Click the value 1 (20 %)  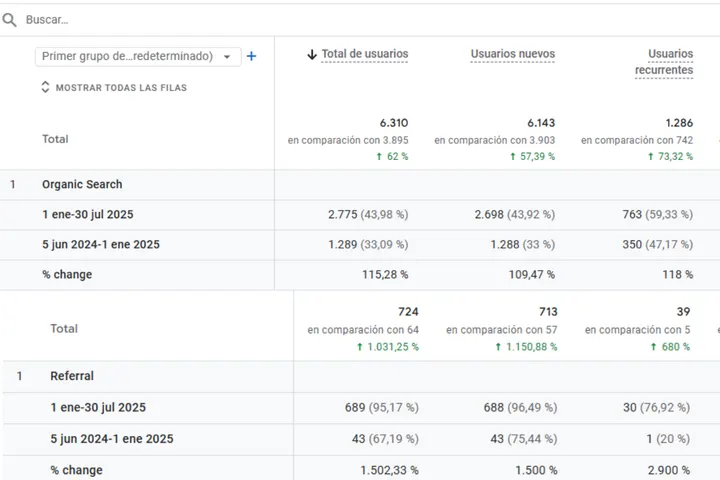click(668, 439)
